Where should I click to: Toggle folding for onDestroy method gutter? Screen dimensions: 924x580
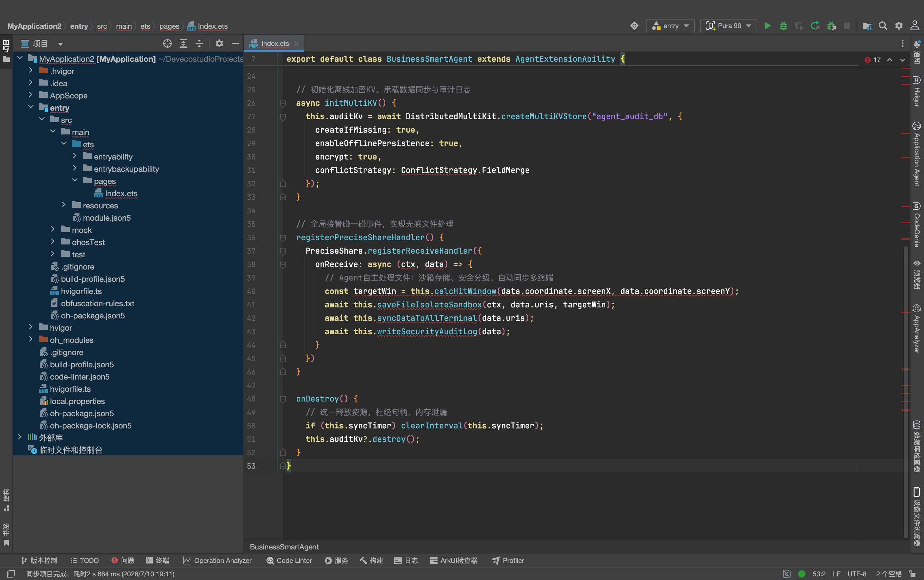point(283,399)
